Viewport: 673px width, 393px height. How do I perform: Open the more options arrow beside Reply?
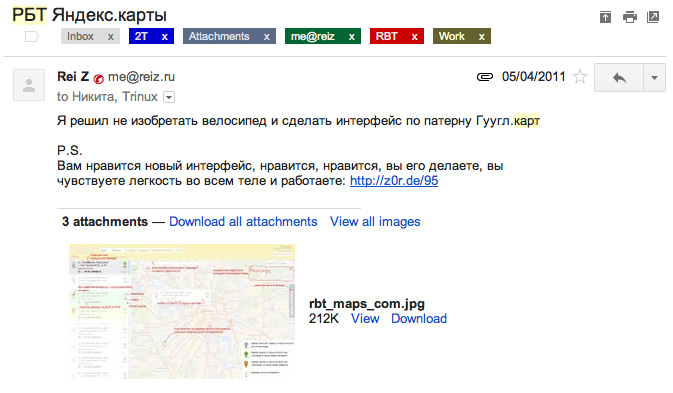coord(655,78)
